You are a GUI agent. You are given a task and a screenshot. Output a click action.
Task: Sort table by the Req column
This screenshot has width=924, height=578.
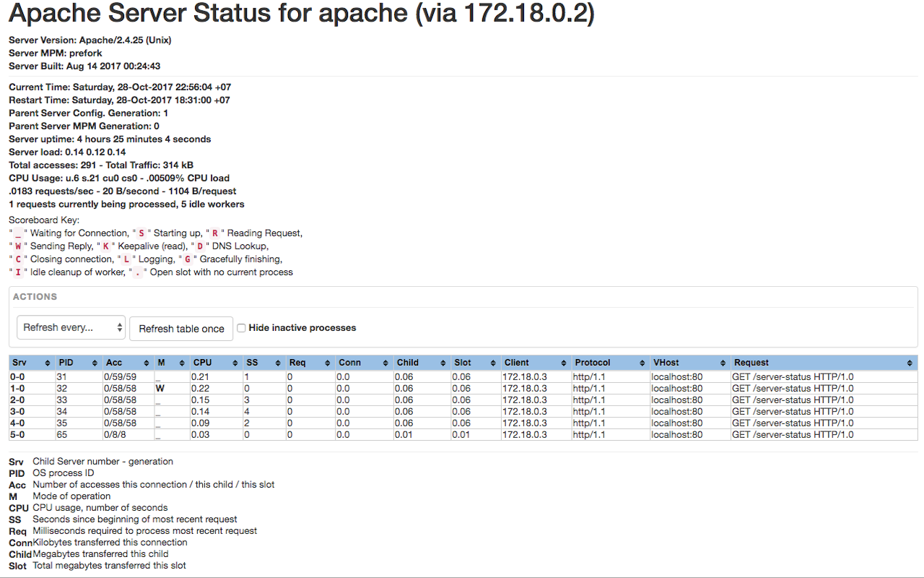point(310,363)
